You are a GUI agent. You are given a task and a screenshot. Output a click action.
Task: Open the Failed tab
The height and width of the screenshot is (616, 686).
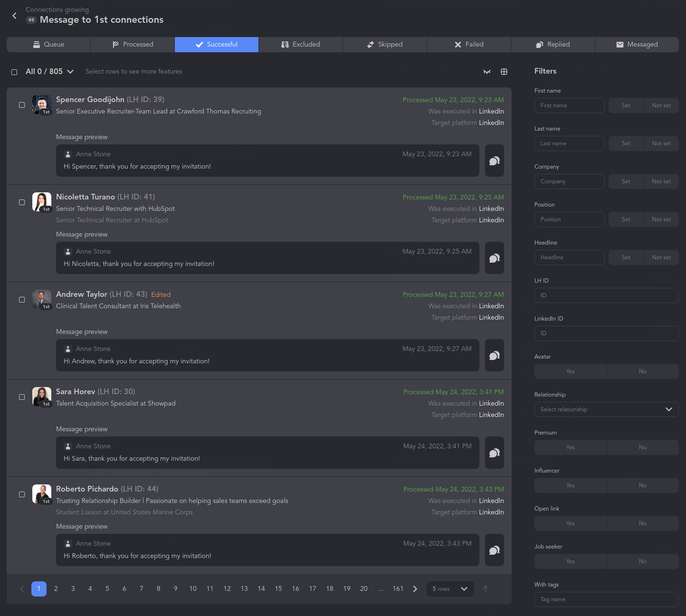coord(469,45)
